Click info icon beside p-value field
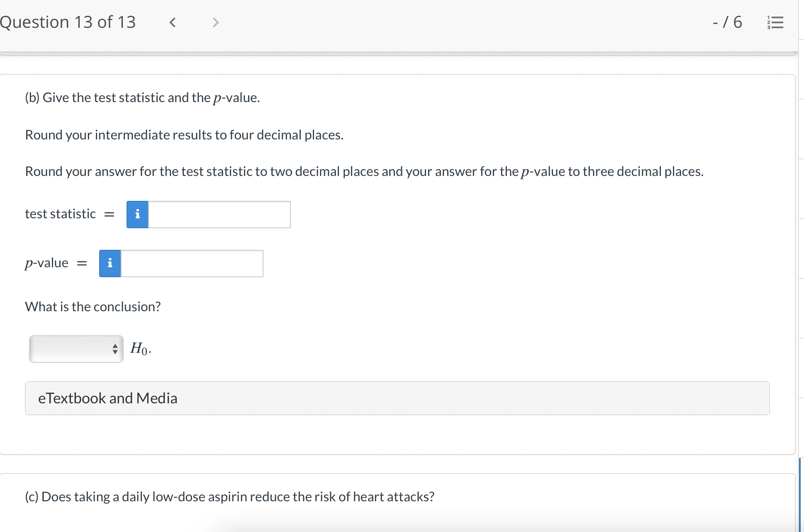Image resolution: width=804 pixels, height=532 pixels. point(110,264)
